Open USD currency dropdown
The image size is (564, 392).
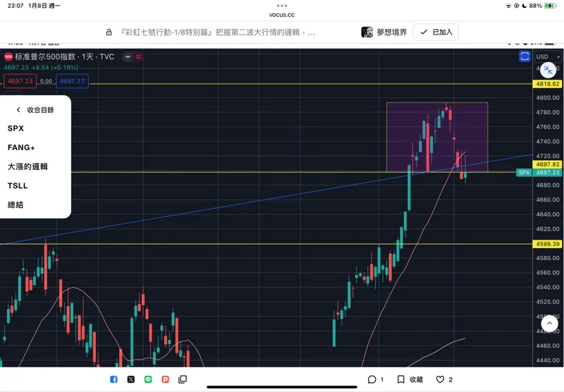click(x=548, y=56)
